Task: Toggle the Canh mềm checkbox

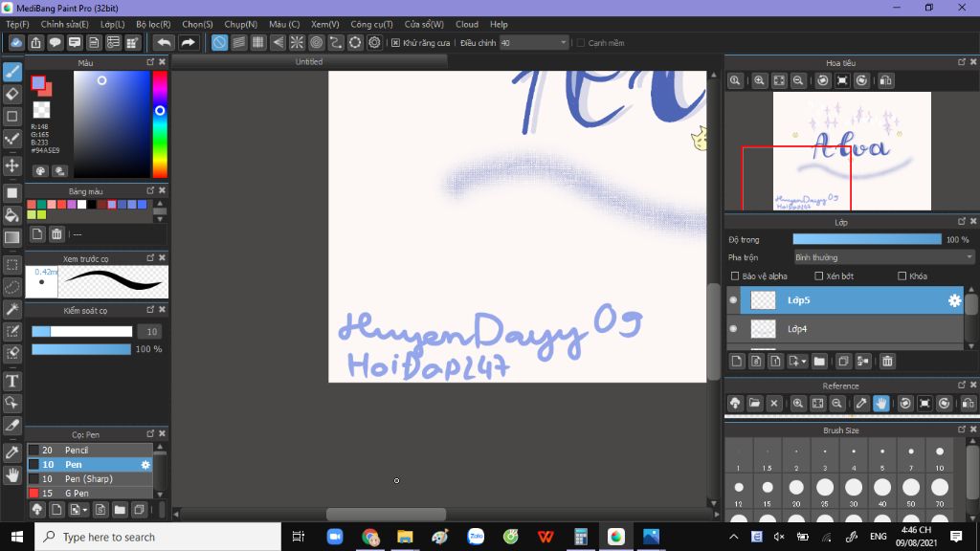Action: 581,42
